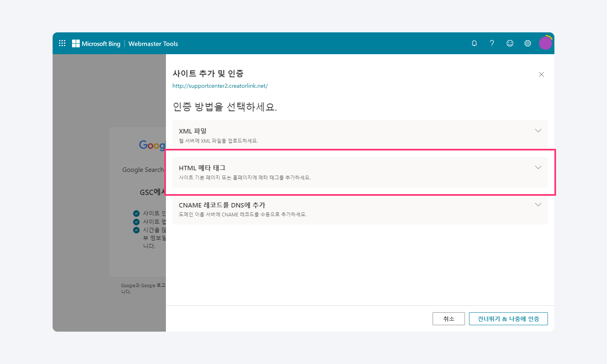The height and width of the screenshot is (364, 607).
Task: Click the Microsoft Bing logo
Action: (96, 44)
